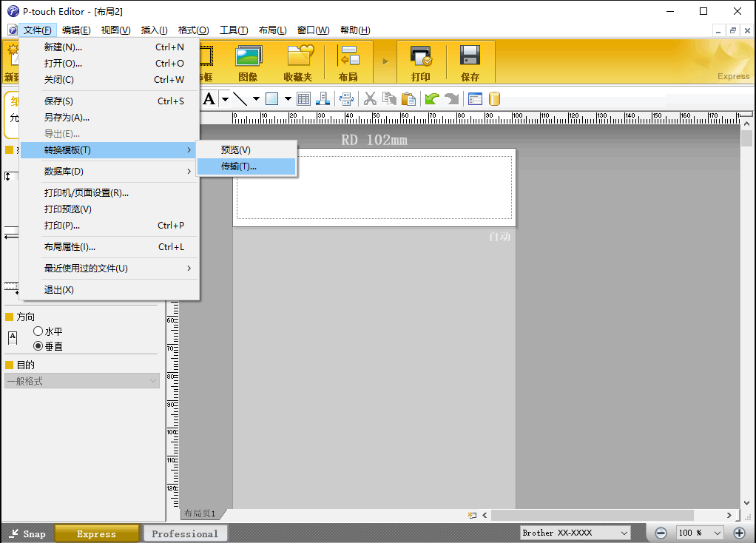756x543 pixels.
Task: Choose 新建(N)... from File menu
Action: point(110,47)
